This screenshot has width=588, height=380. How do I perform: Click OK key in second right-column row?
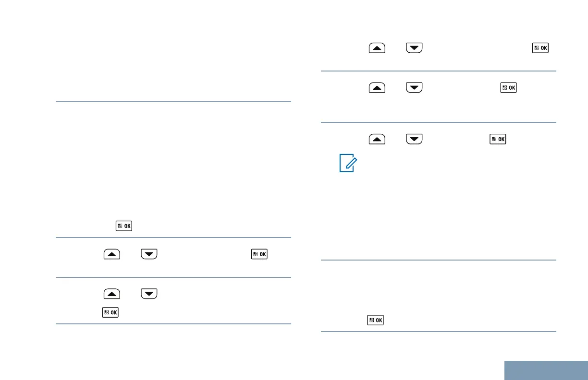click(508, 88)
